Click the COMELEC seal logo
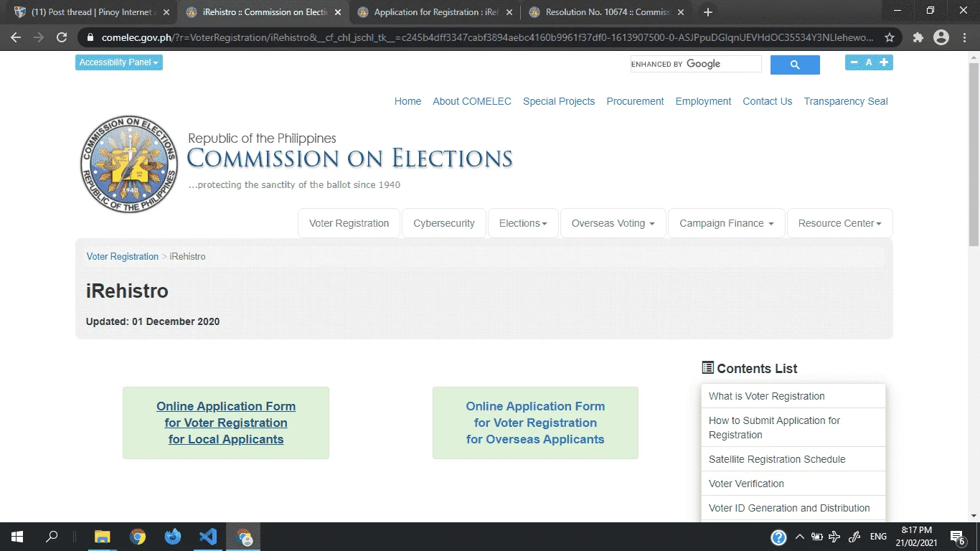980x551 pixels. click(x=129, y=164)
